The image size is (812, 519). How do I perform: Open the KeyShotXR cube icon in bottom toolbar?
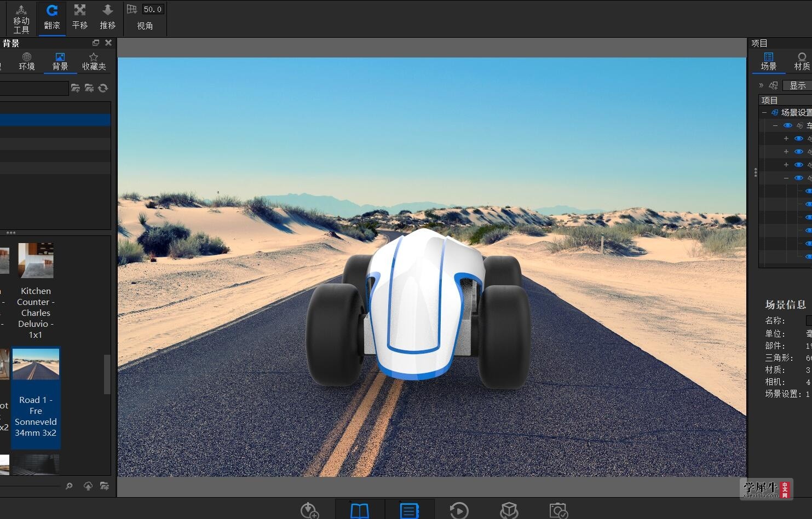coord(509,510)
